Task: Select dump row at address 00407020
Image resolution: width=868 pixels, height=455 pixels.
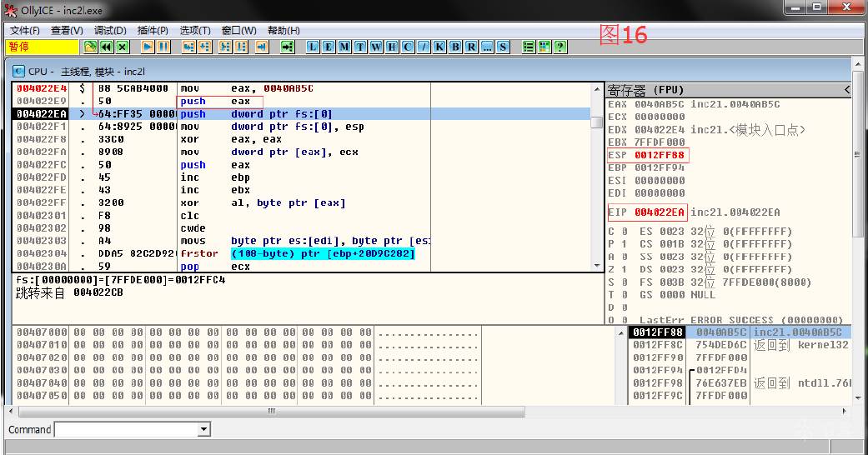Action: [x=248, y=357]
